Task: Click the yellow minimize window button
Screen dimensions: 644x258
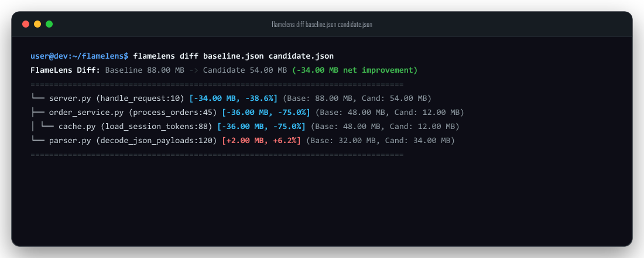Action: [37, 24]
